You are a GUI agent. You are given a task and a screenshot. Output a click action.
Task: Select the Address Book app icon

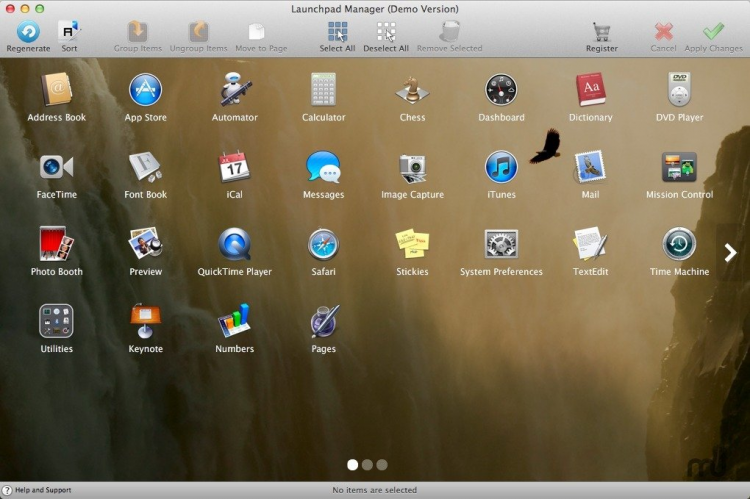pos(56,89)
